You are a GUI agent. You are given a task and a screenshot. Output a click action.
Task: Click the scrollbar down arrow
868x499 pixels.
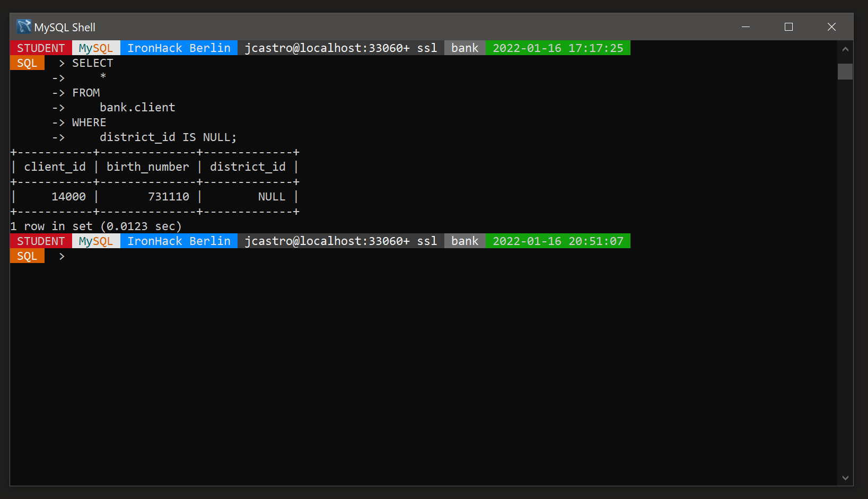(845, 477)
